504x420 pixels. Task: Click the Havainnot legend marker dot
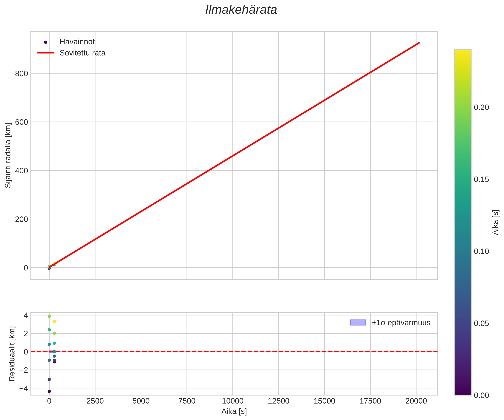click(46, 42)
